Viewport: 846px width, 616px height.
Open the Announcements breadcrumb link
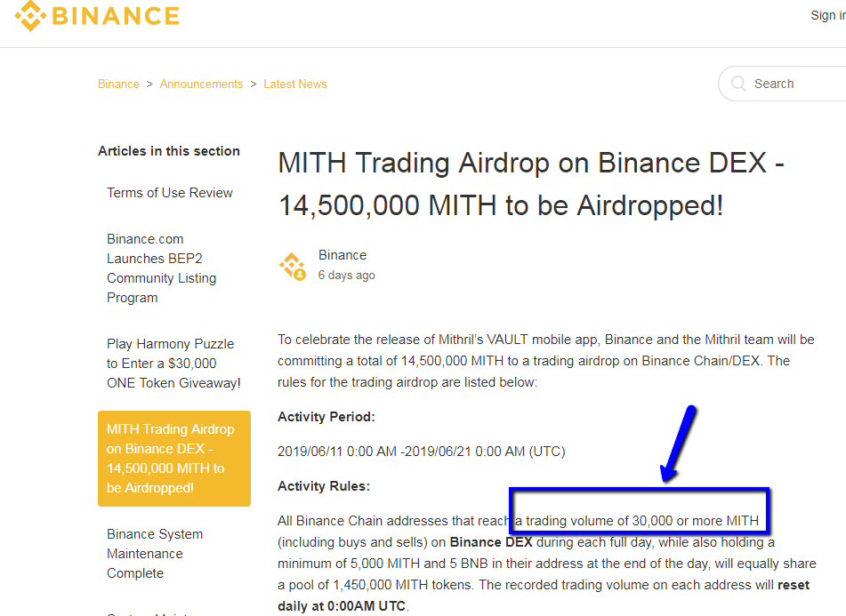point(201,84)
